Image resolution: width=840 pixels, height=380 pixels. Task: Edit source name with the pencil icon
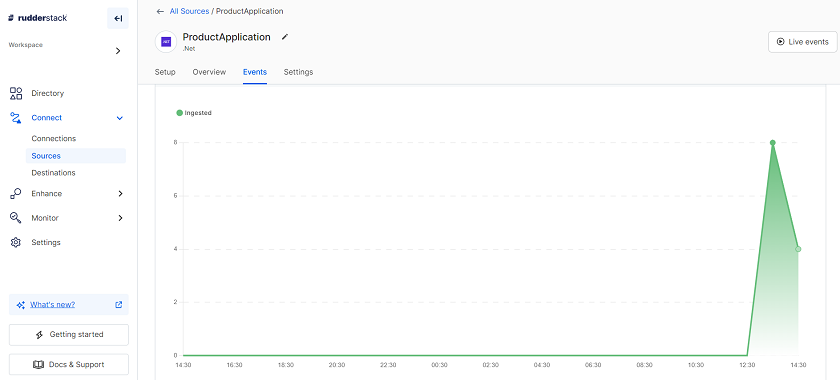click(285, 37)
